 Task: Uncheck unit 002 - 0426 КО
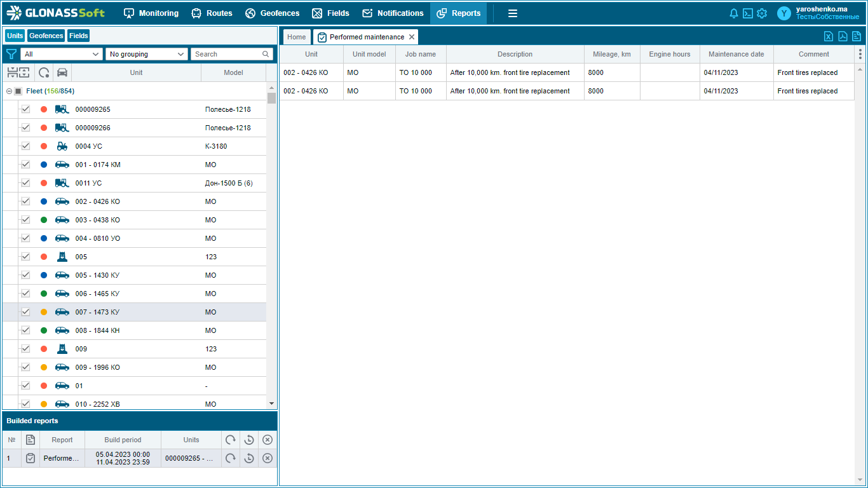pos(26,201)
